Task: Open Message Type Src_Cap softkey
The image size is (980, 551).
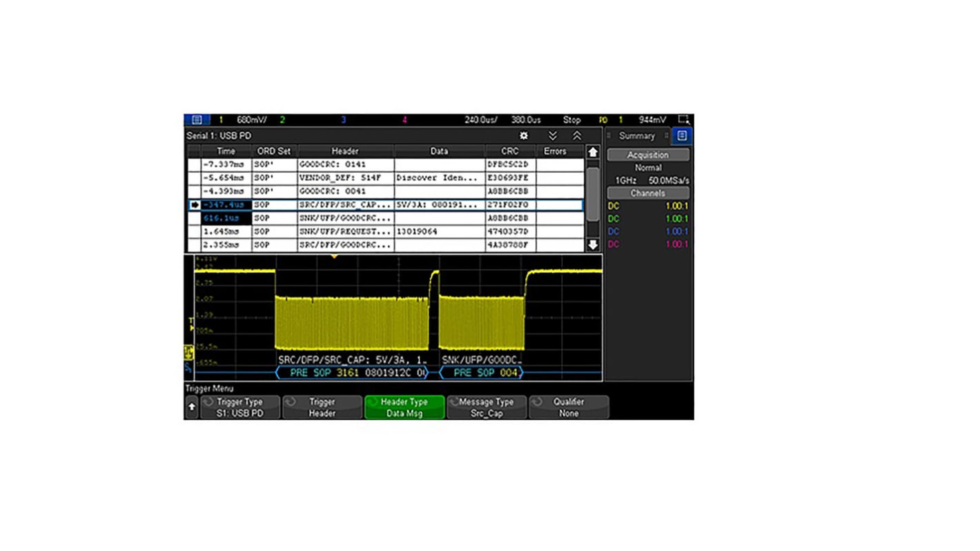Action: click(487, 407)
